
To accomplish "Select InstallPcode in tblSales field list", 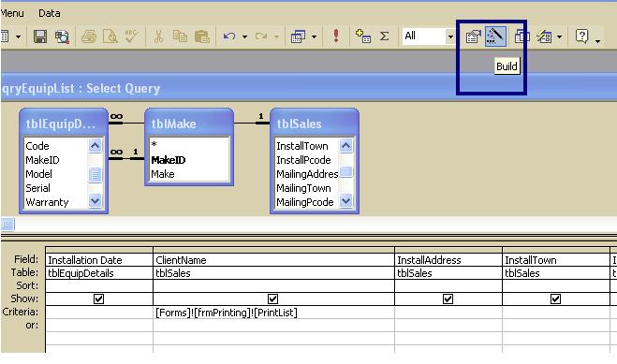I will 303,160.
